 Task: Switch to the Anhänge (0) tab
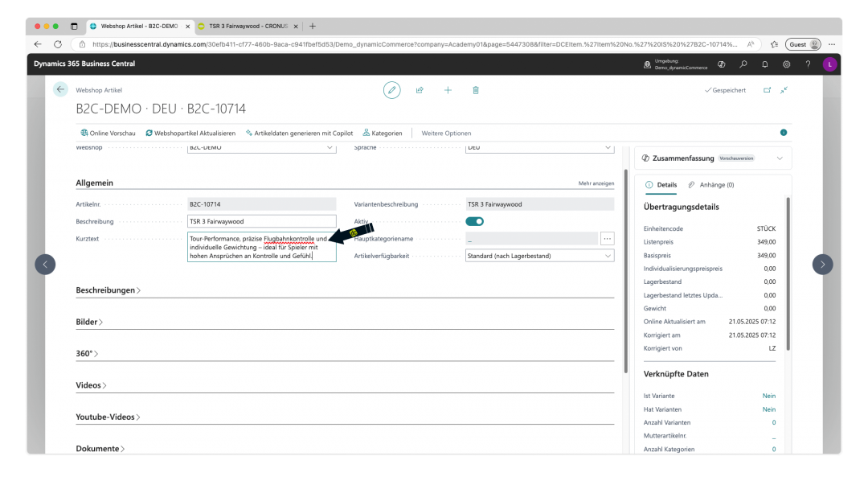click(710, 185)
